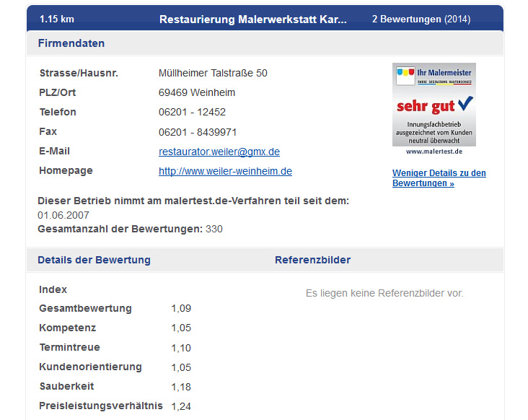Click company title 'Restaurierung Malerwerkstatt Kar...'
The image size is (528, 420).
(x=252, y=19)
